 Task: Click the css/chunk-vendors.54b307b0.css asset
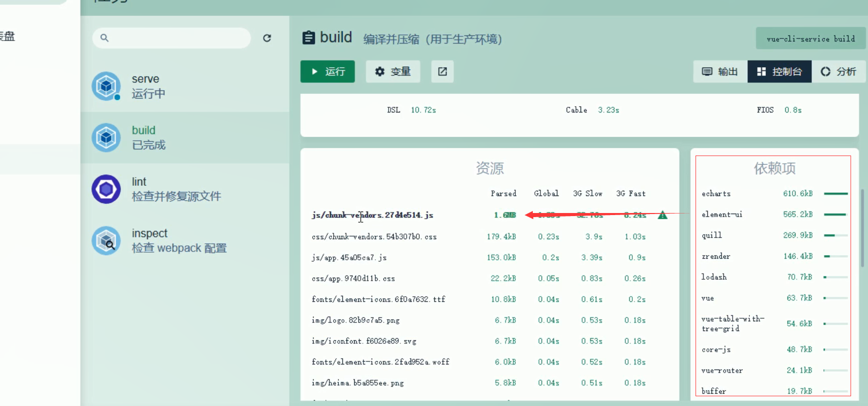point(374,237)
